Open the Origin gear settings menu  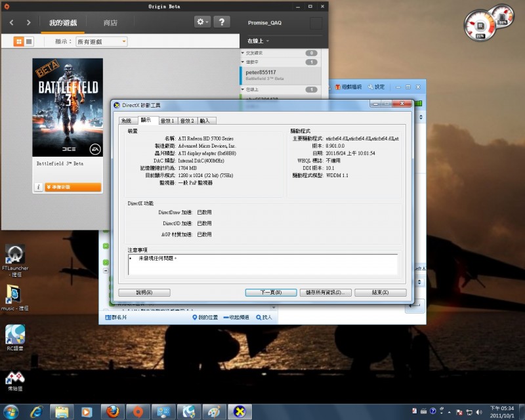click(x=202, y=22)
